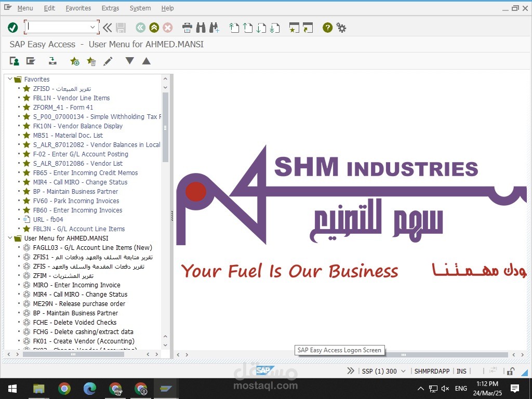
Task: Click the First Page icon
Action: 234,28
